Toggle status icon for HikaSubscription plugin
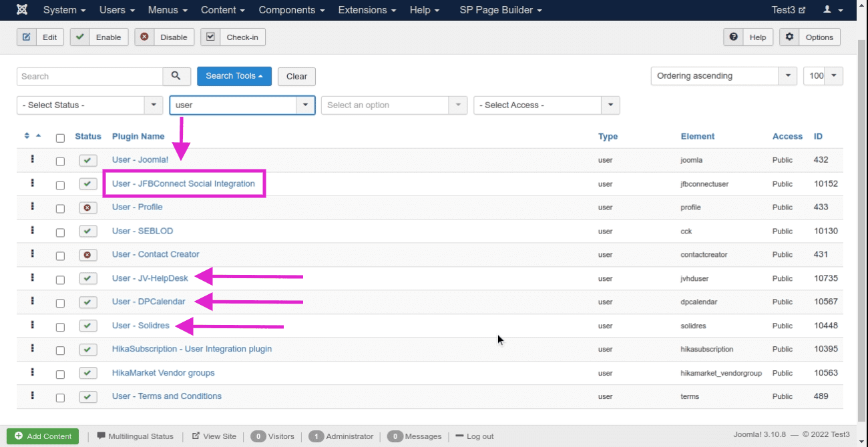Image resolution: width=868 pixels, height=447 pixels. [x=88, y=350]
